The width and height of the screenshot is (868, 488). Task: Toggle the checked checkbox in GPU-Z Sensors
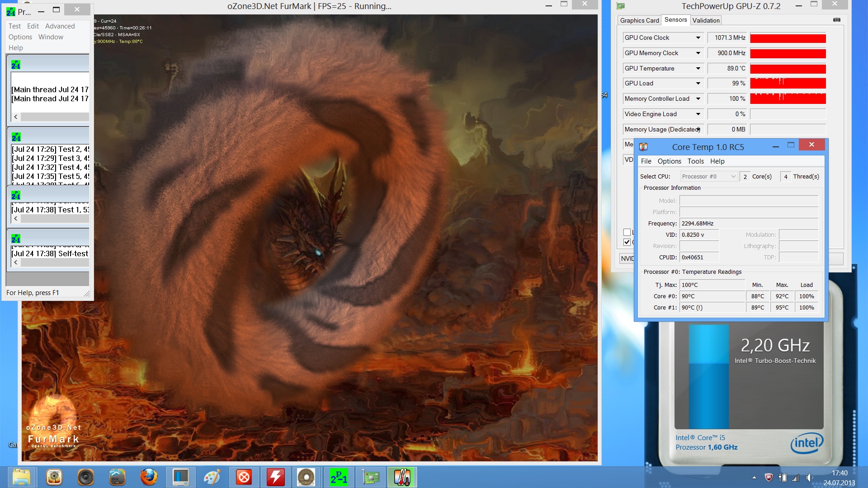(627, 242)
